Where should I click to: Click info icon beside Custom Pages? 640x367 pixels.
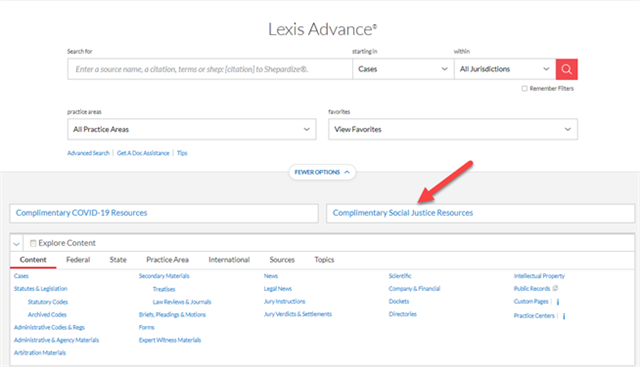coord(558,302)
